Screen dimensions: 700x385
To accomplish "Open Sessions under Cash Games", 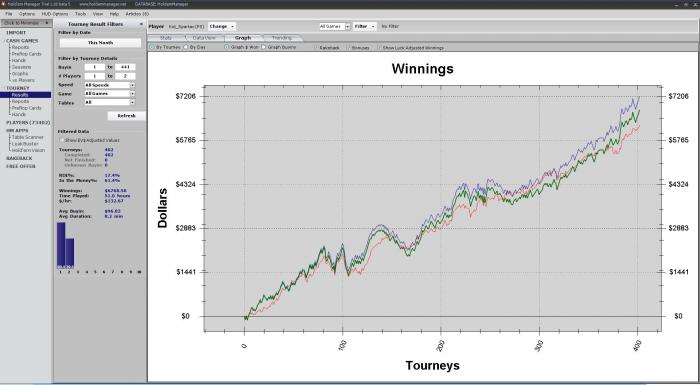I will [x=21, y=67].
